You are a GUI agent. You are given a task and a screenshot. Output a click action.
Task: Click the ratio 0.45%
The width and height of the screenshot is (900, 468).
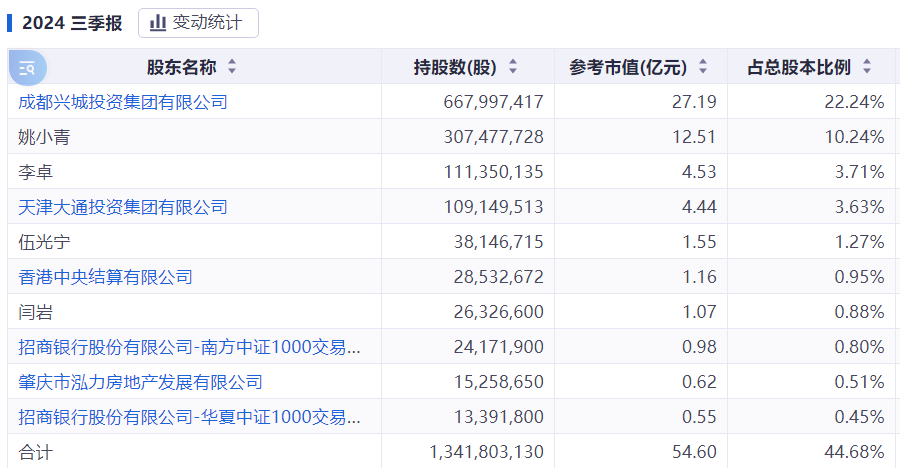pos(859,417)
